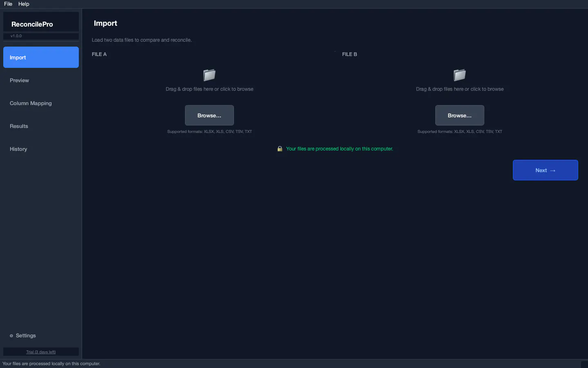Click the Trial (3 days left) link
Image resolution: width=588 pixels, height=368 pixels.
[x=41, y=352]
